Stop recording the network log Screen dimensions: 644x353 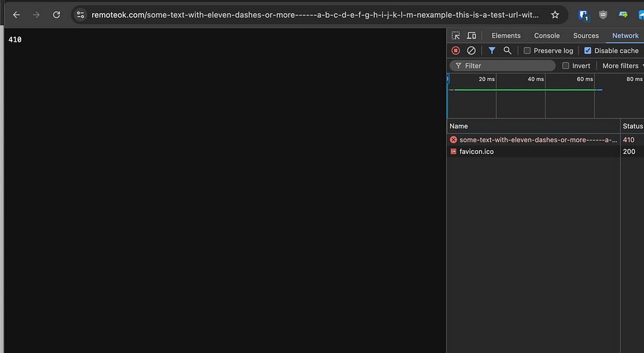(455, 50)
